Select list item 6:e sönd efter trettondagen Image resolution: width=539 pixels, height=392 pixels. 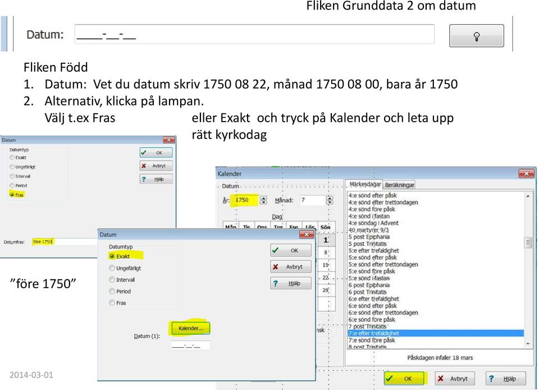(x=383, y=313)
